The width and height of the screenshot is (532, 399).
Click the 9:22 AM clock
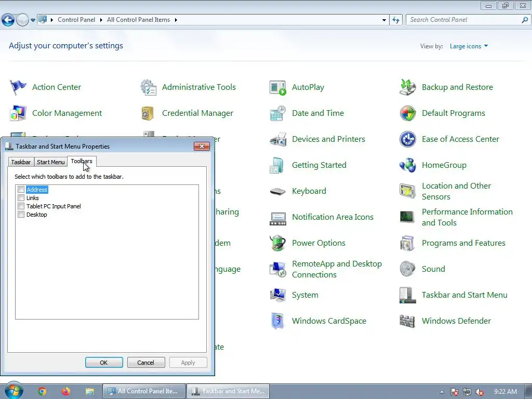(x=505, y=392)
